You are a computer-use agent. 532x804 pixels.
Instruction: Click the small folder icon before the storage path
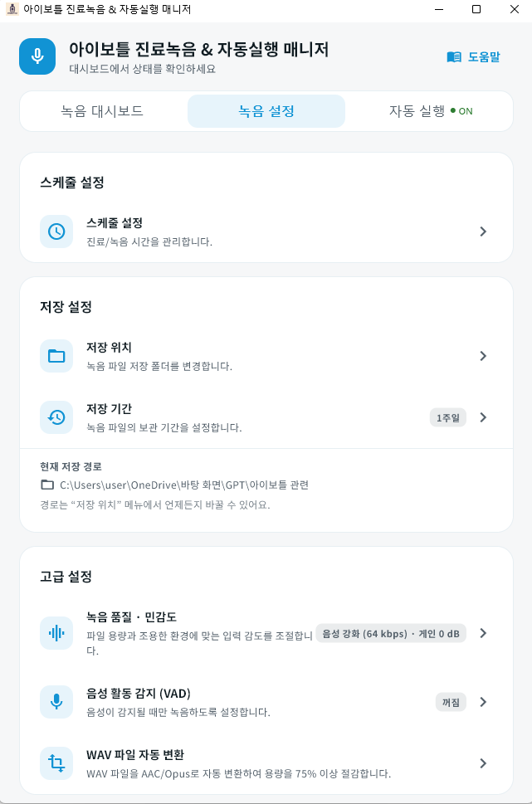click(x=47, y=485)
